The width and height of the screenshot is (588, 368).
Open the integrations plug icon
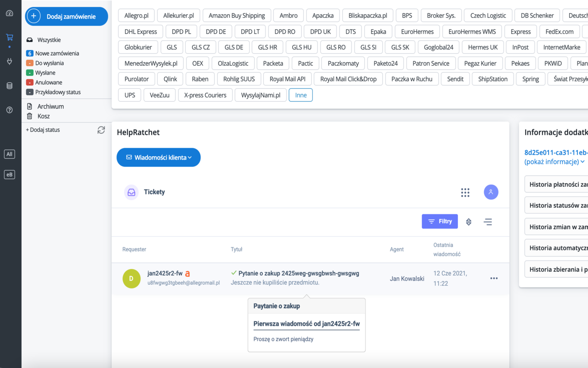9,61
